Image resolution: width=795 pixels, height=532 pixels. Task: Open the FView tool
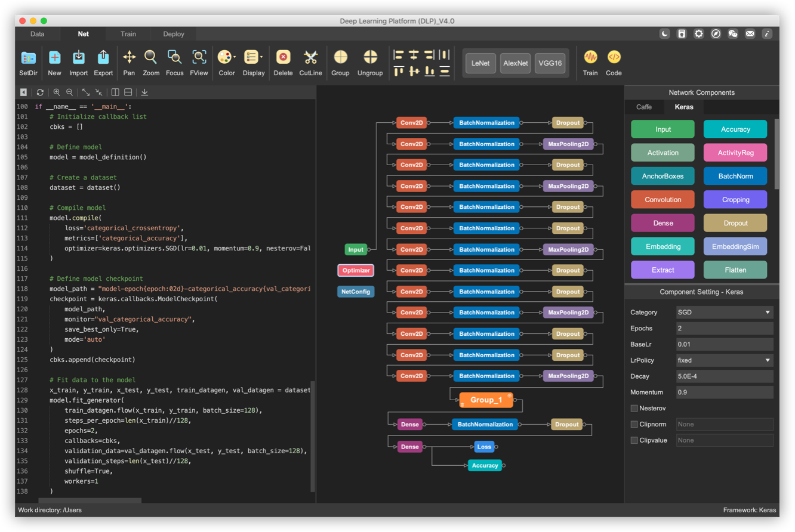(199, 57)
